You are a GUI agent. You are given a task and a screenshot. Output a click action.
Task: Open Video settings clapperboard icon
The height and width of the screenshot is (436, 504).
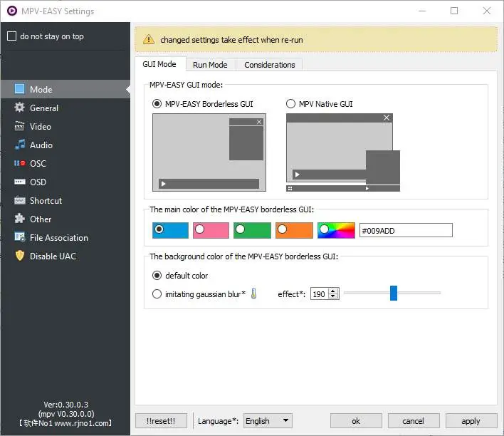[19, 126]
